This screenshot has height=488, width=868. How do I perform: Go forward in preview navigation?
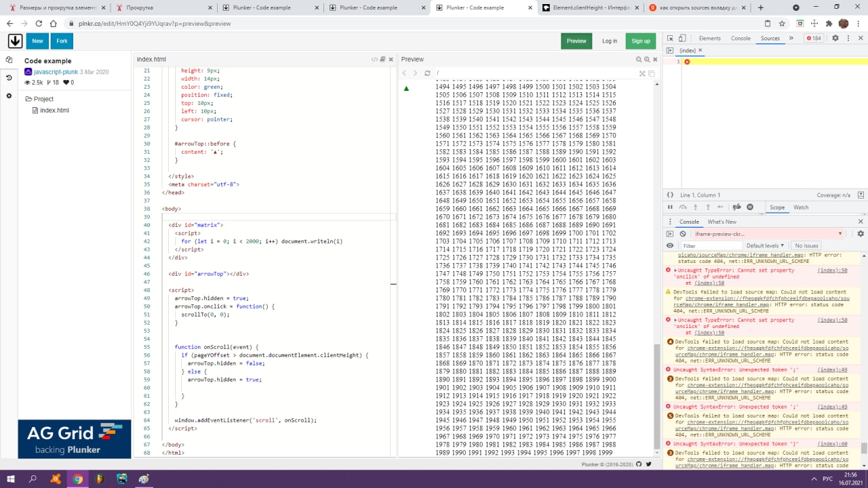click(416, 73)
